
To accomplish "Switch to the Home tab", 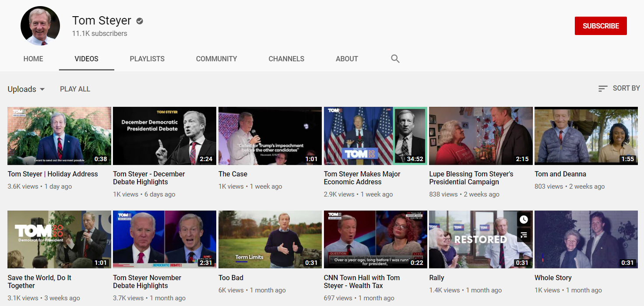I will pyautogui.click(x=33, y=59).
